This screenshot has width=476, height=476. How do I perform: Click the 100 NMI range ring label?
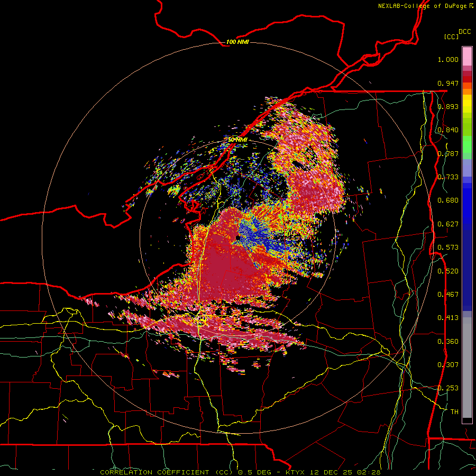tap(237, 42)
